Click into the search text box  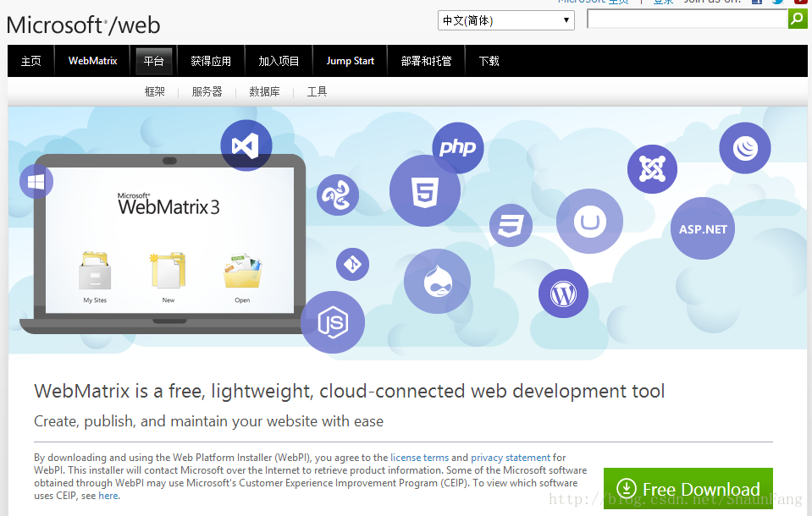point(688,19)
